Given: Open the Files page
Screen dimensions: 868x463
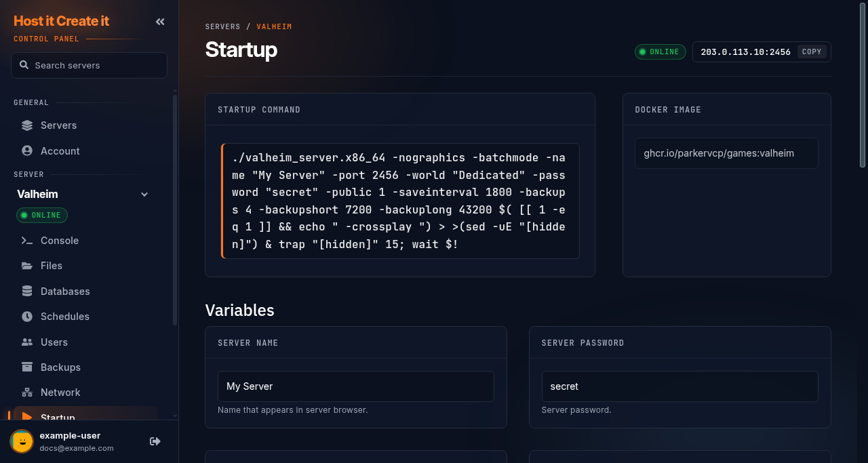Looking at the screenshot, I should (85, 266).
